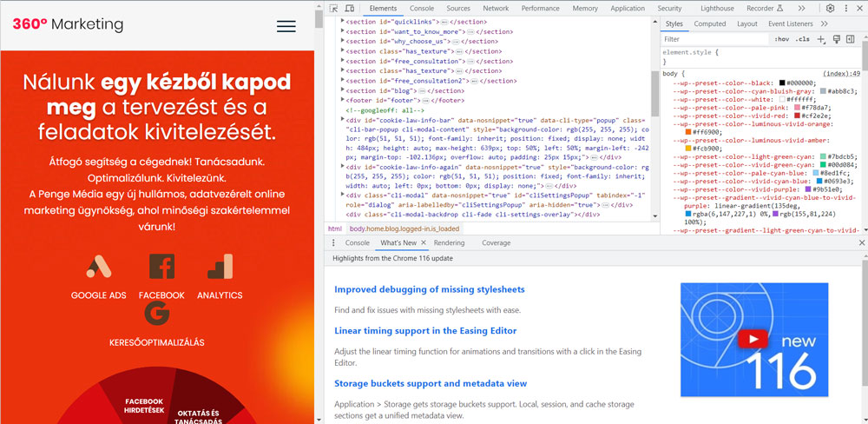868x424 pixels.
Task: Open the Performance tab
Action: 540,9
